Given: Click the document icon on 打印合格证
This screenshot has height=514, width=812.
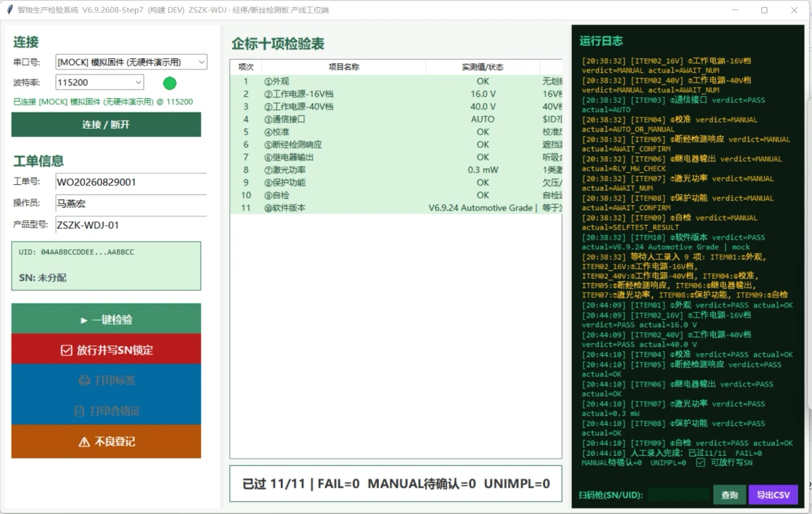Looking at the screenshot, I should [x=79, y=411].
